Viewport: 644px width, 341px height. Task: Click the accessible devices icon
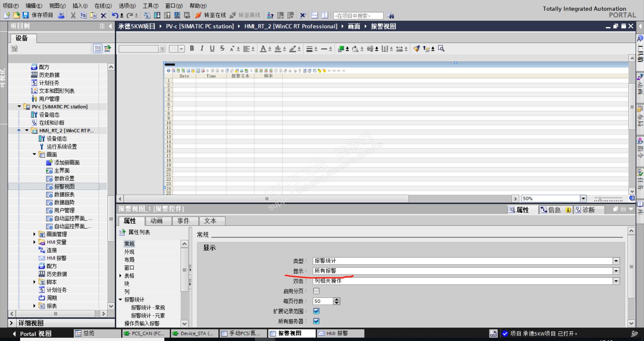point(270,15)
